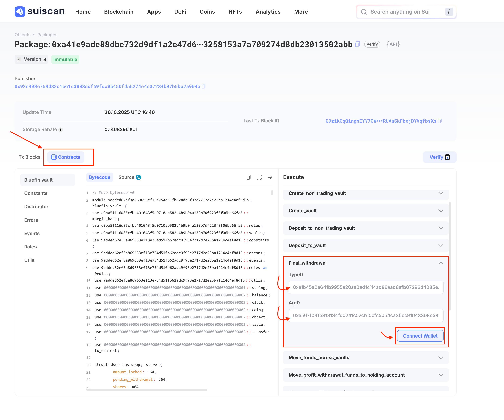This screenshot has height=420, width=504.
Task: Click the suiscan logo icon
Action: point(20,12)
